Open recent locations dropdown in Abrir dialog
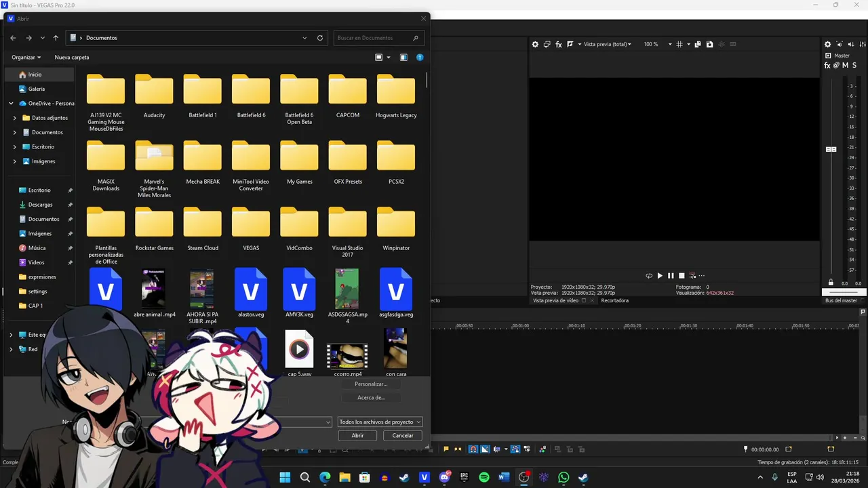This screenshot has height=488, width=868. [42, 38]
